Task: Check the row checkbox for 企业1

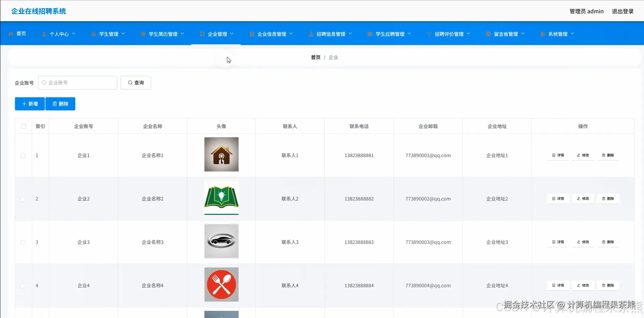Action: (x=23, y=156)
